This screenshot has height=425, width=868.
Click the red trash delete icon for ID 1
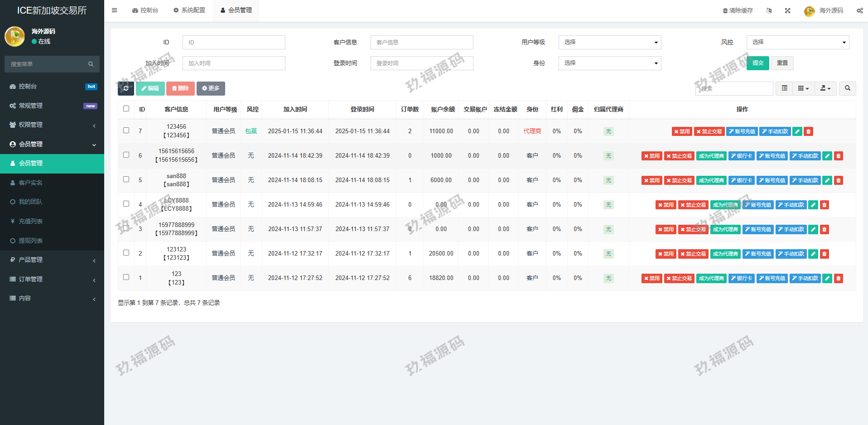839,278
